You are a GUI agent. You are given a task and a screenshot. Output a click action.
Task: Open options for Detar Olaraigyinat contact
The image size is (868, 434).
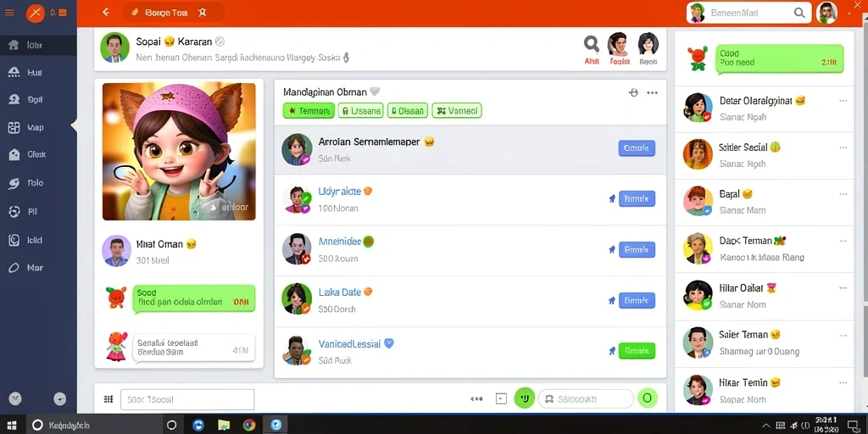[x=843, y=101]
